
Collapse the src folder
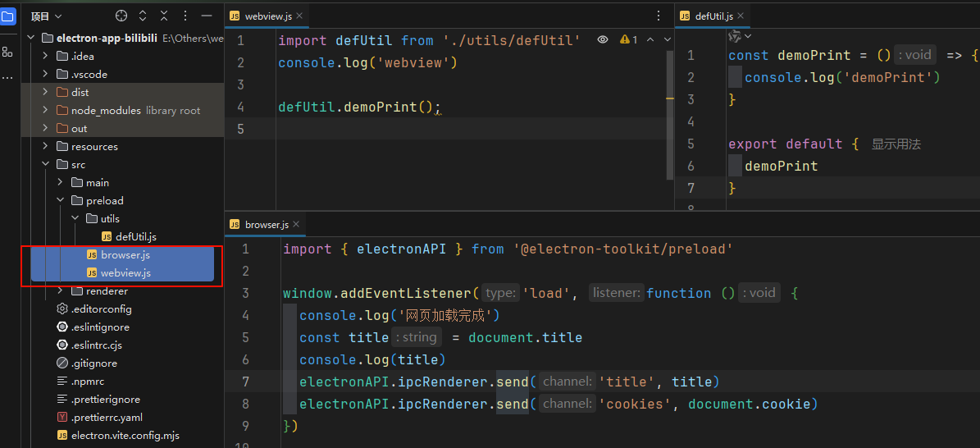(45, 165)
